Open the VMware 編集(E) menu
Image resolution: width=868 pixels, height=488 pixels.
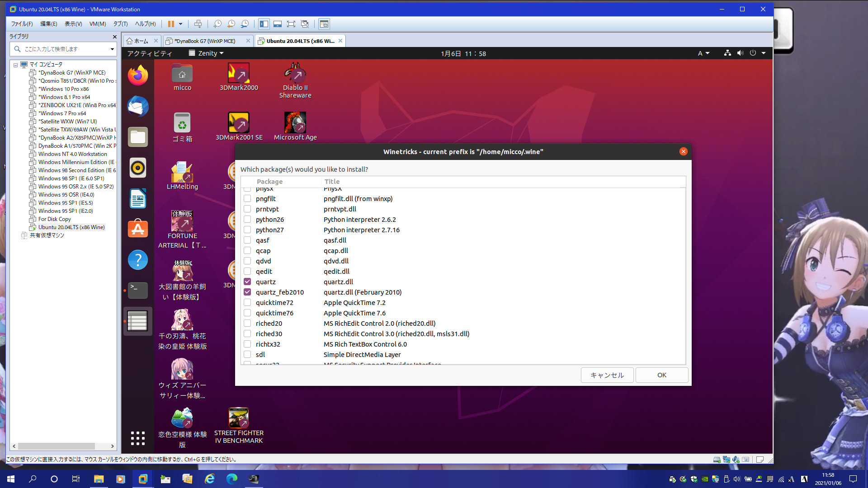tap(49, 24)
